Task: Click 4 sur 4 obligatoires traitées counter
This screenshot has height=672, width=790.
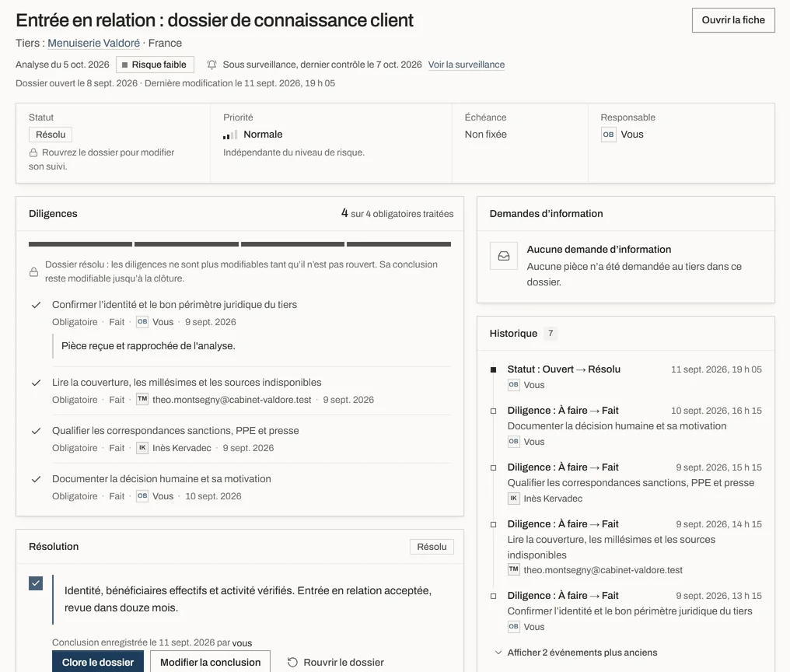Action: point(397,213)
